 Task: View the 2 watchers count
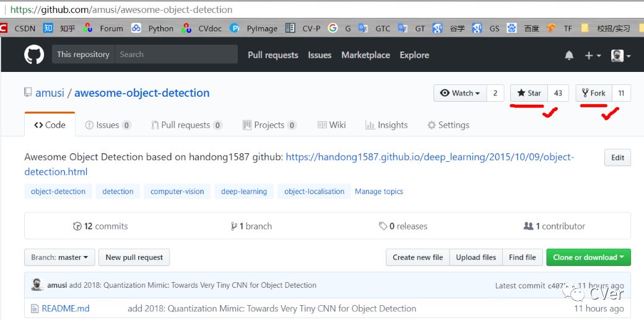click(x=495, y=94)
